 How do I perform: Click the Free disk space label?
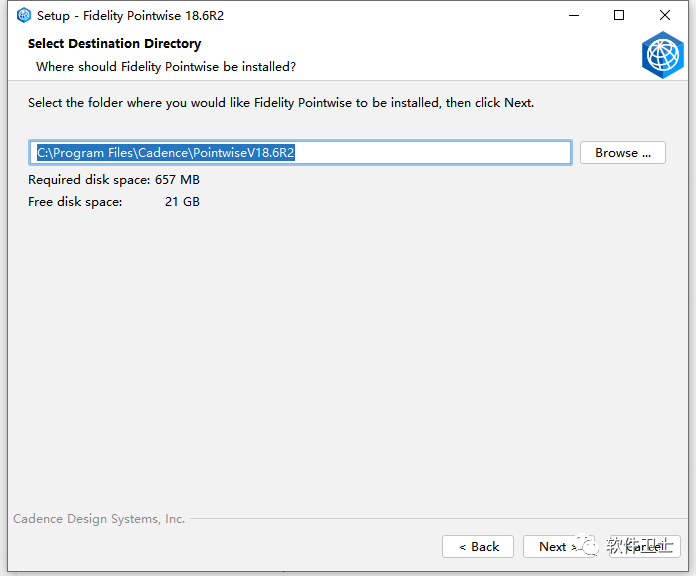(x=75, y=202)
